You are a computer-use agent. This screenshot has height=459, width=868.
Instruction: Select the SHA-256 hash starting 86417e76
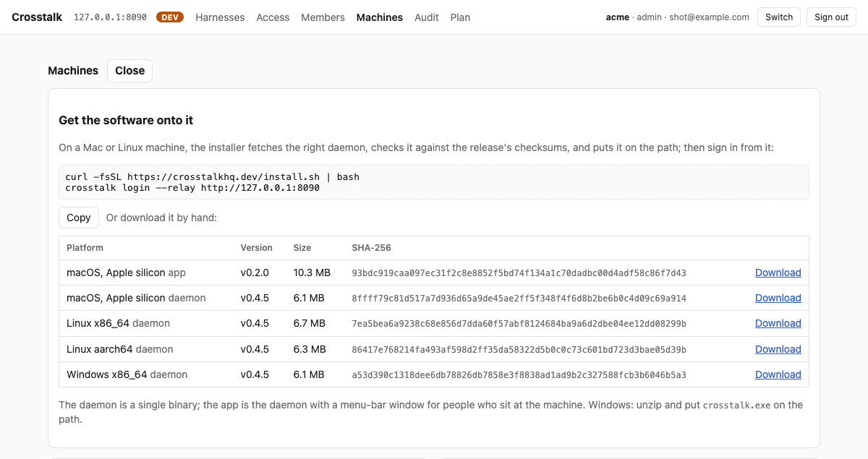point(519,350)
